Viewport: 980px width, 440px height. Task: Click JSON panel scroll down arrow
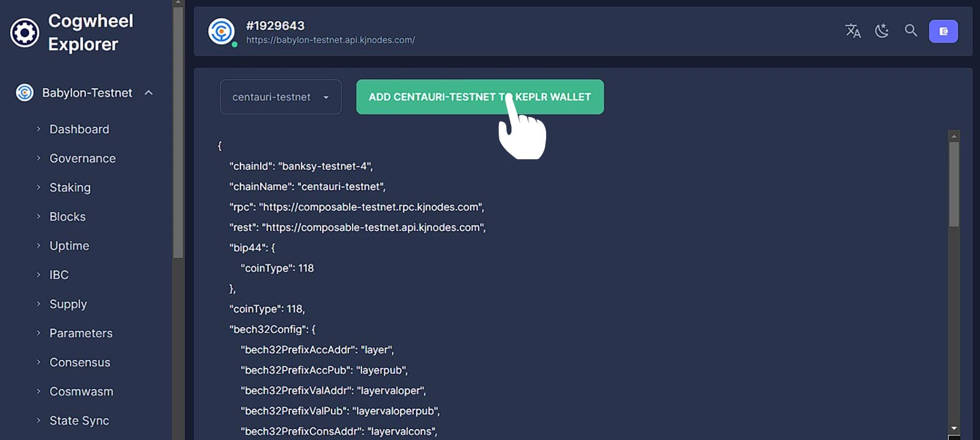[953, 428]
